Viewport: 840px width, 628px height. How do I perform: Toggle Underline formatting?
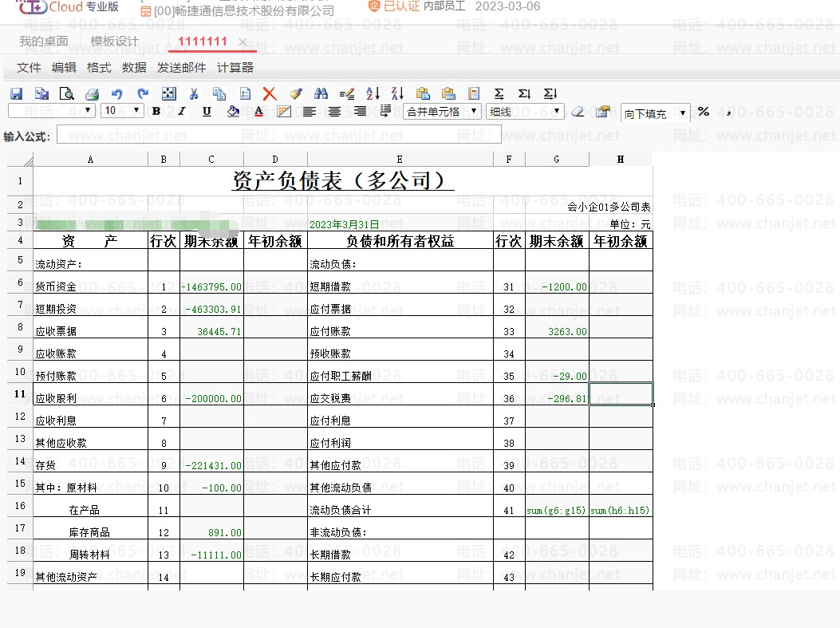click(x=207, y=111)
